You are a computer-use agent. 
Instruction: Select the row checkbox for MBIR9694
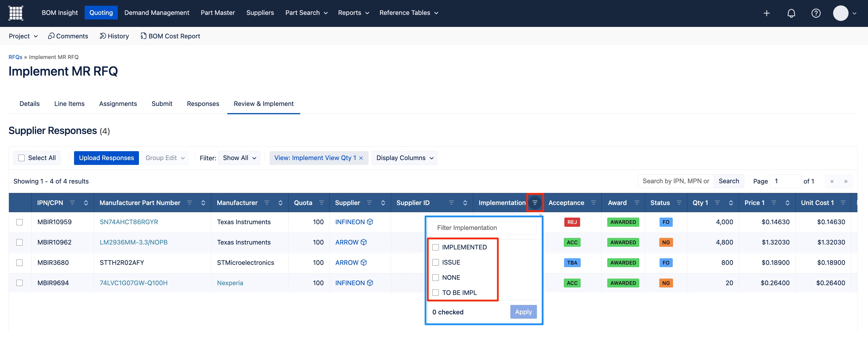pos(19,283)
